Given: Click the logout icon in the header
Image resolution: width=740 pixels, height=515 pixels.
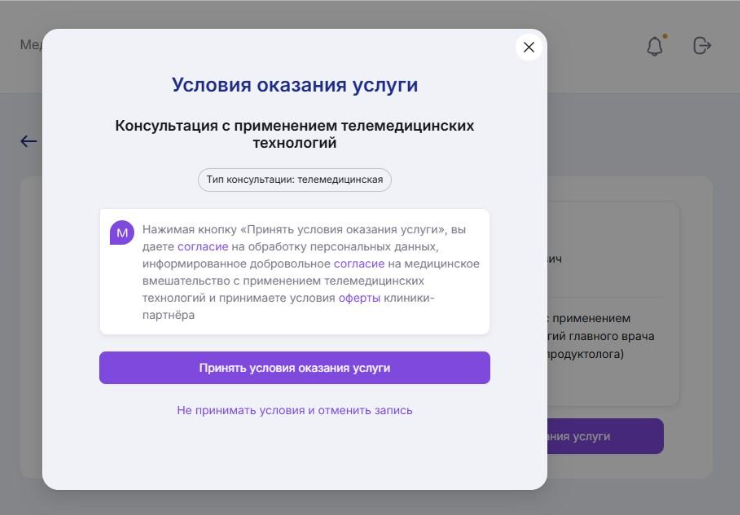Looking at the screenshot, I should coord(702,46).
